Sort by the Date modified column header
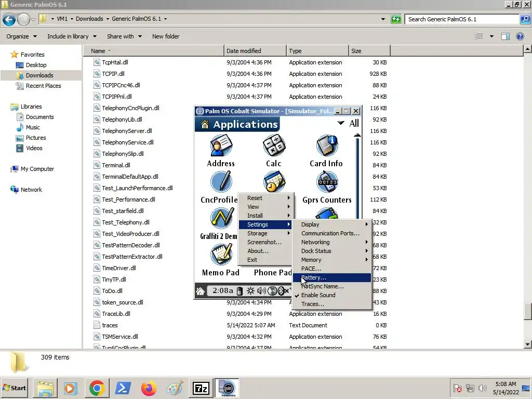 [255, 51]
